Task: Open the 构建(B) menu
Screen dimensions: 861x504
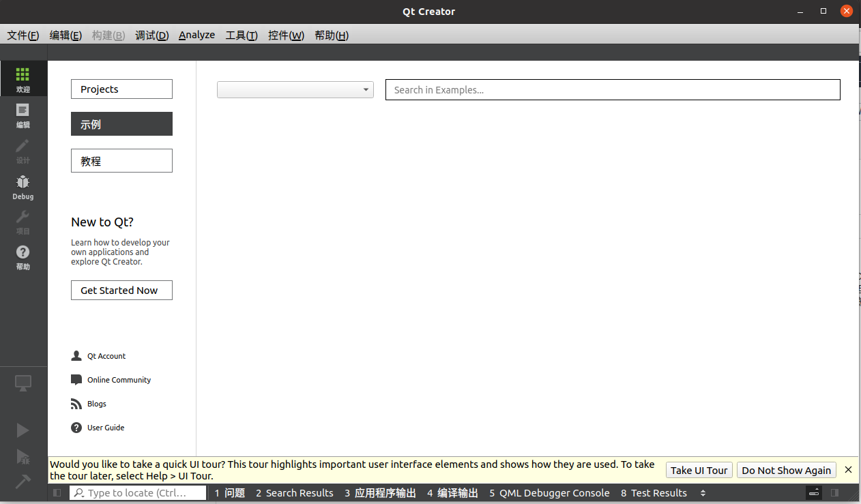Action: (108, 35)
